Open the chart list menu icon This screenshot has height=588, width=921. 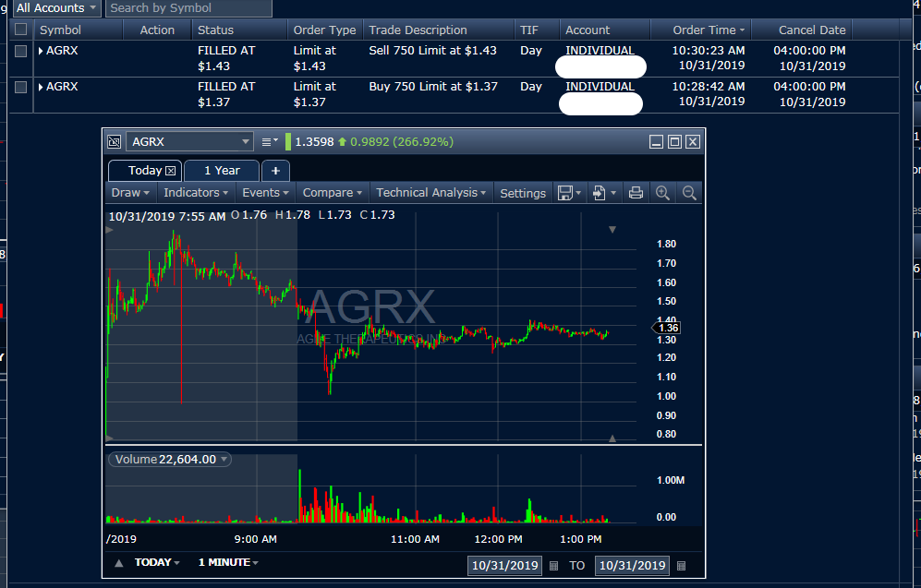click(x=270, y=141)
